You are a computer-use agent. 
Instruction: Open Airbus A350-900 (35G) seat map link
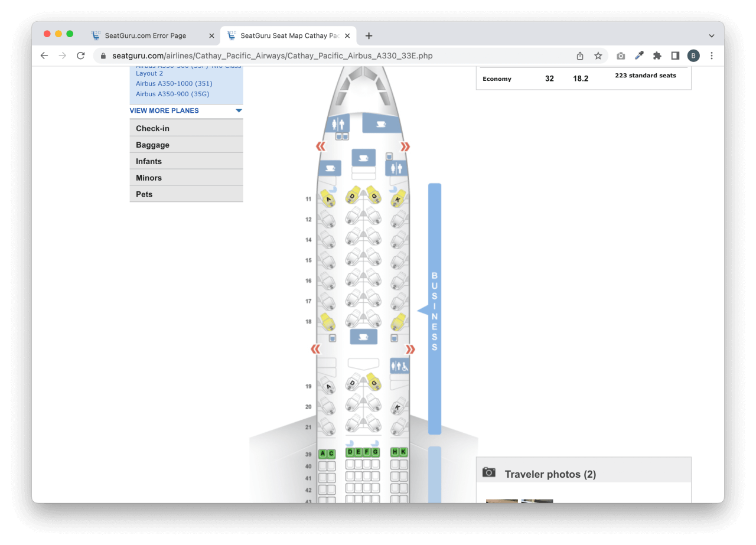pos(172,94)
